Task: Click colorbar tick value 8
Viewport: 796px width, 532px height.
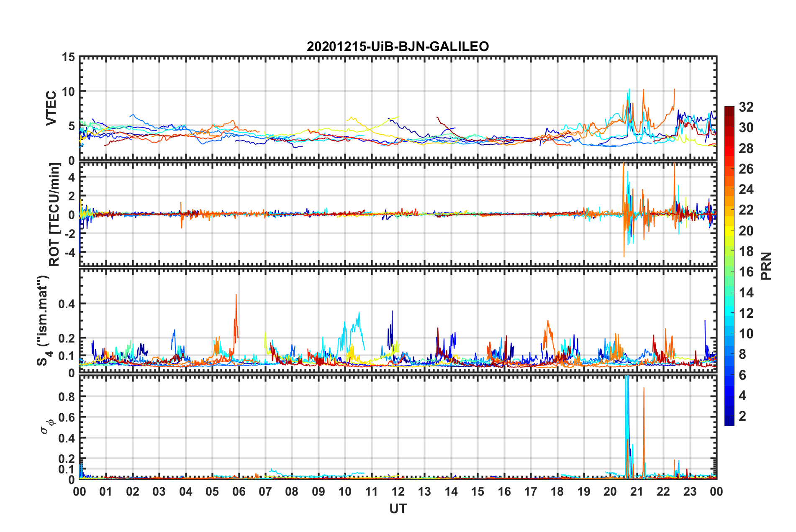Action: coord(742,354)
